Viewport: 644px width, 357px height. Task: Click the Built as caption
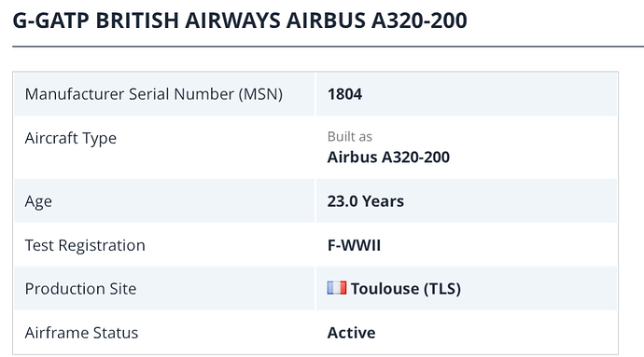pos(349,137)
